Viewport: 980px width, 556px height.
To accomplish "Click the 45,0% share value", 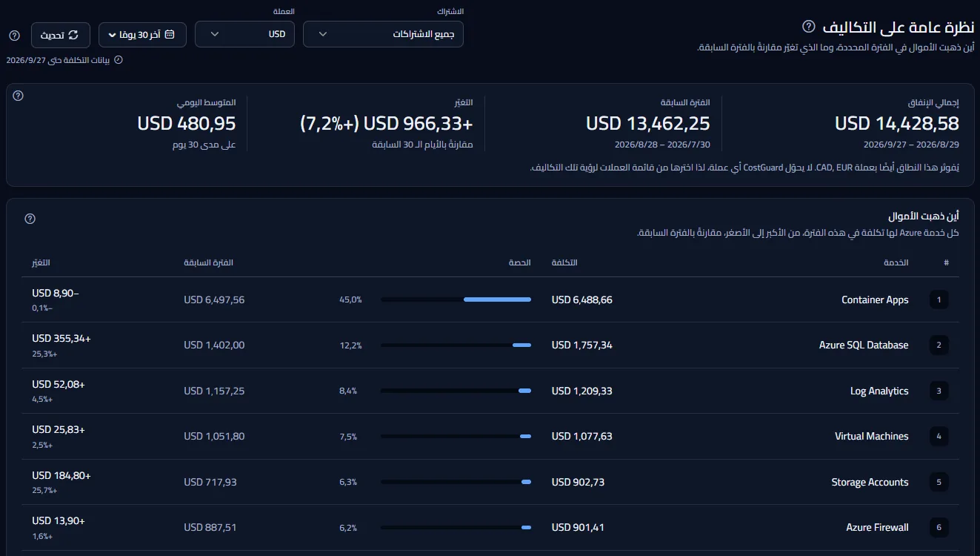I will coord(350,300).
